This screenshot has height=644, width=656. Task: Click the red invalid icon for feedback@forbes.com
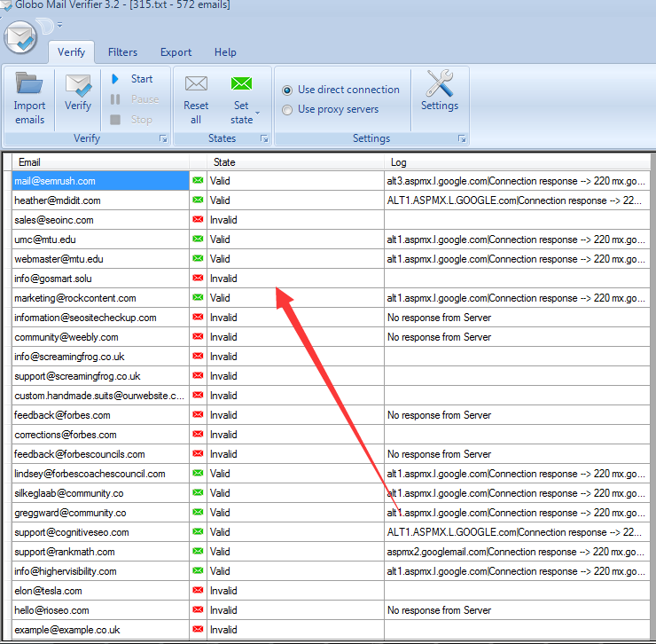point(198,414)
